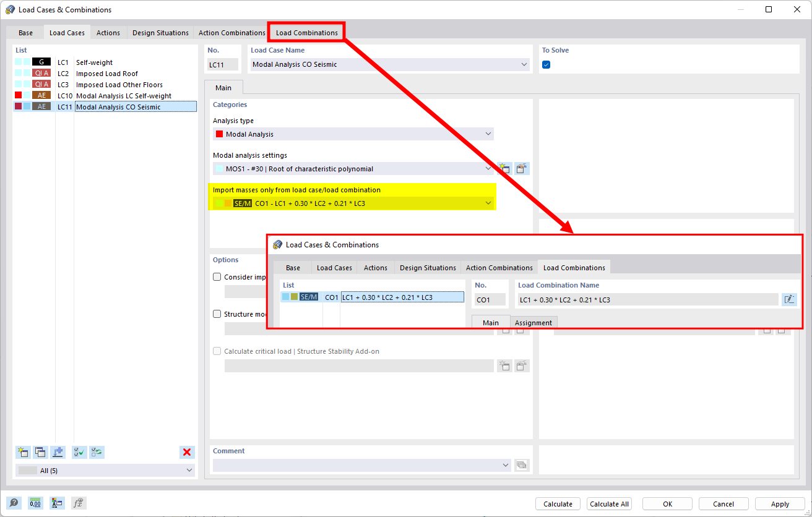Select LC2 Imposed Load Roof in the list

click(x=105, y=73)
